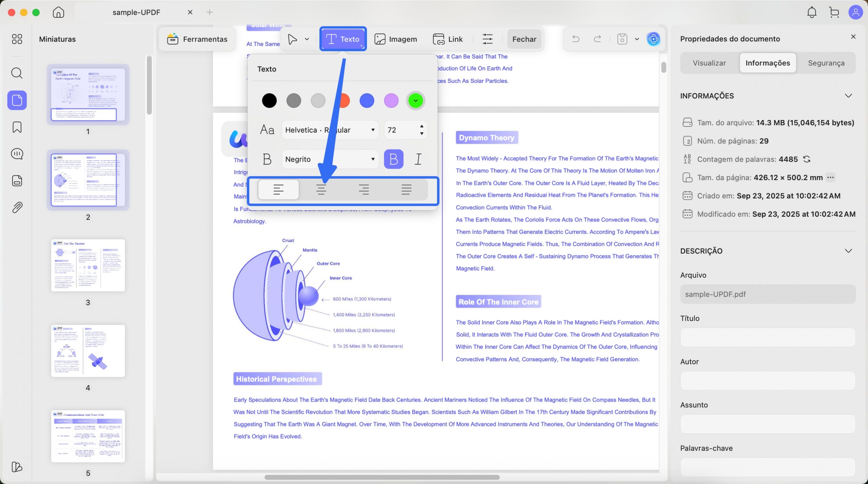Open page 3 thumbnail
Screen dimensions: 868x484
point(88,265)
